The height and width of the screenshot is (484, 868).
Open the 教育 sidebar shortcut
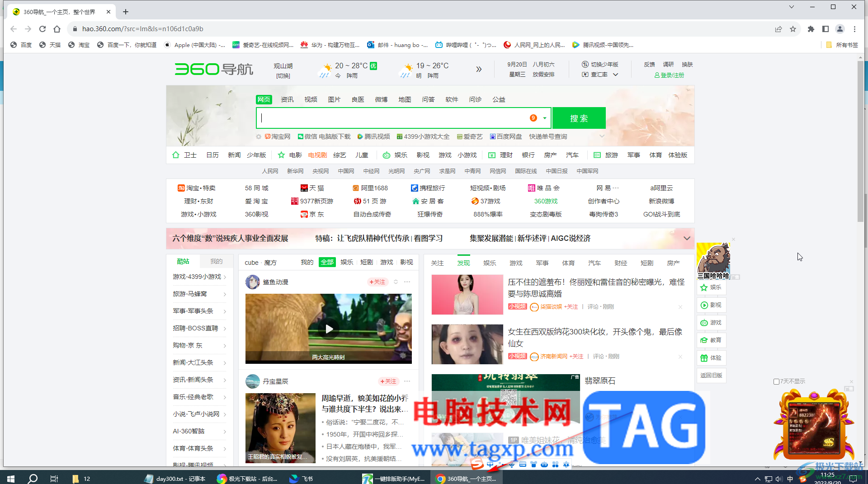pyautogui.click(x=712, y=340)
